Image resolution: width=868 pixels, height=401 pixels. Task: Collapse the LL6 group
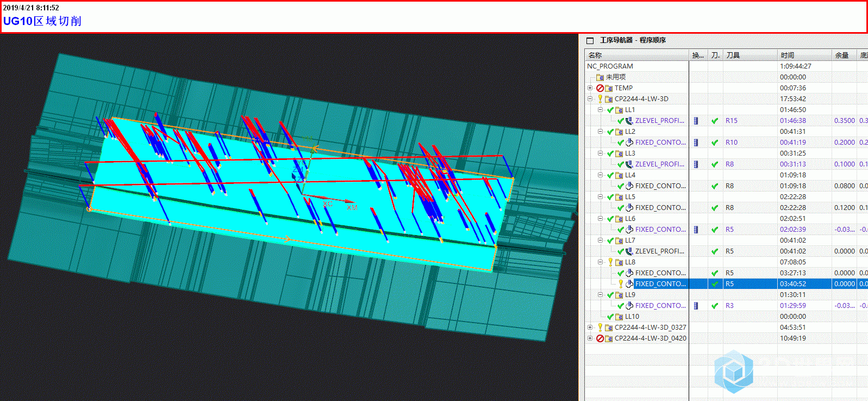click(601, 219)
